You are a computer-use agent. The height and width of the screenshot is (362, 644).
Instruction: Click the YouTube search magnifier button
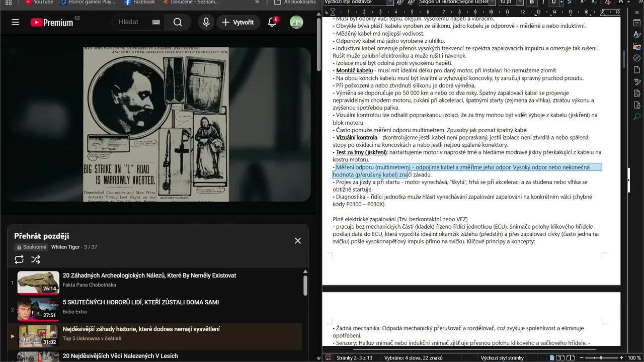pos(178,22)
